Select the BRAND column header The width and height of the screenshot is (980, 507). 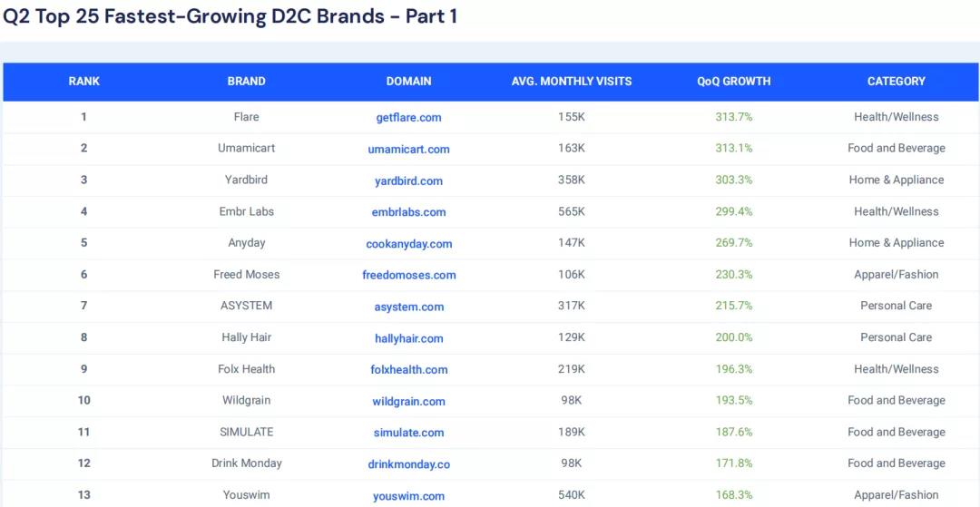246,82
